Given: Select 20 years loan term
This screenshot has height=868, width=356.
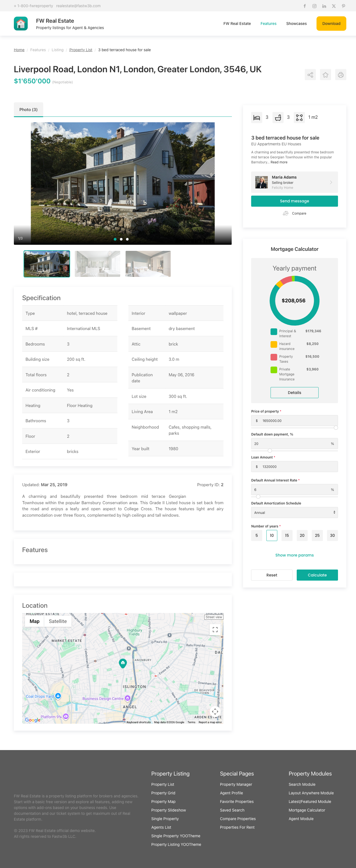Looking at the screenshot, I should 302,535.
